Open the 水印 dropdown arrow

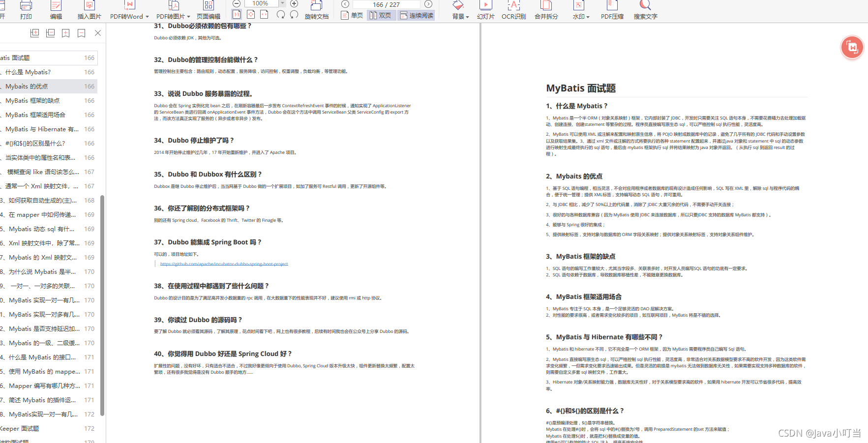point(588,17)
